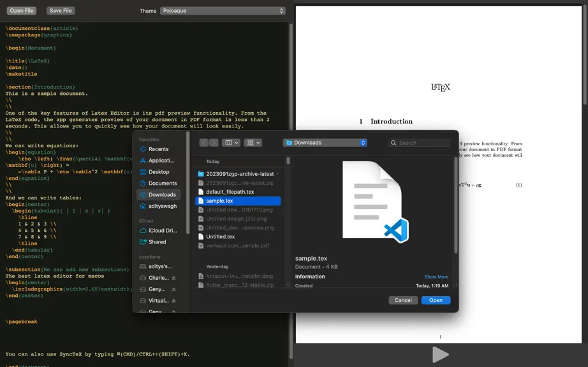This screenshot has height=367, width=588.
Task: Go forward with the dialog's forward arrow
Action: tap(214, 143)
